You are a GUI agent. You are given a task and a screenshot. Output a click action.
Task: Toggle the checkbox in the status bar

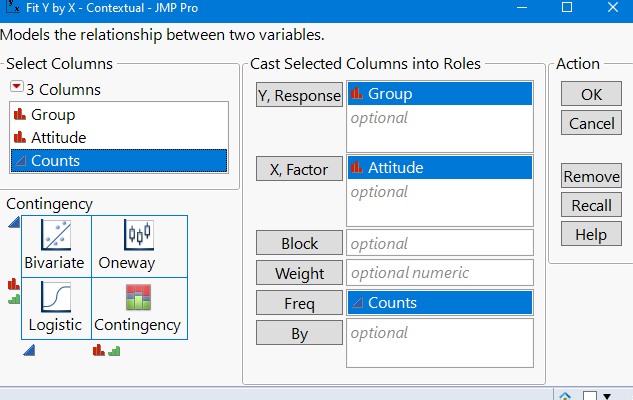(x=590, y=396)
